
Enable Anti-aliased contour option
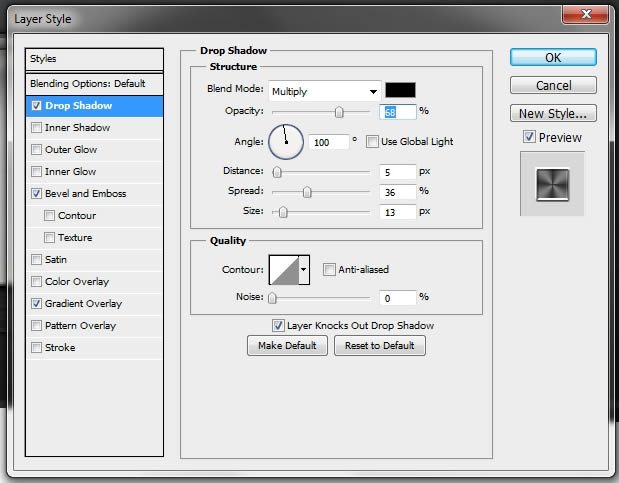tap(329, 269)
